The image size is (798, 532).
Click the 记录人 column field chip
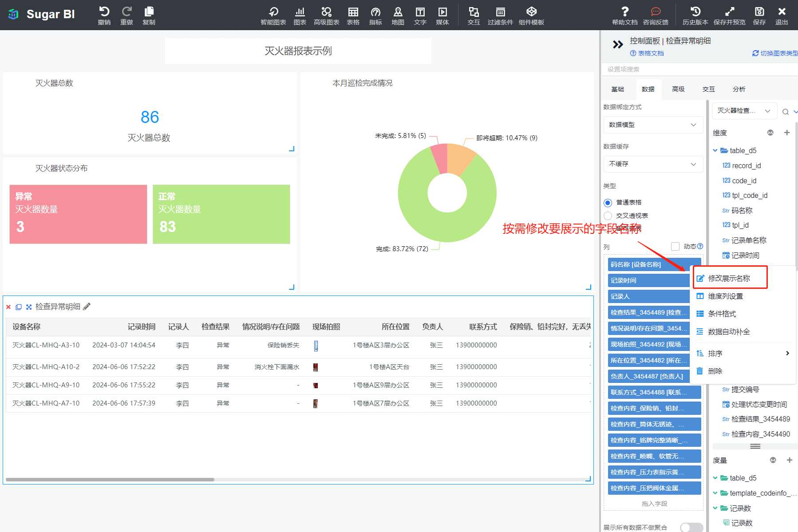tap(648, 296)
